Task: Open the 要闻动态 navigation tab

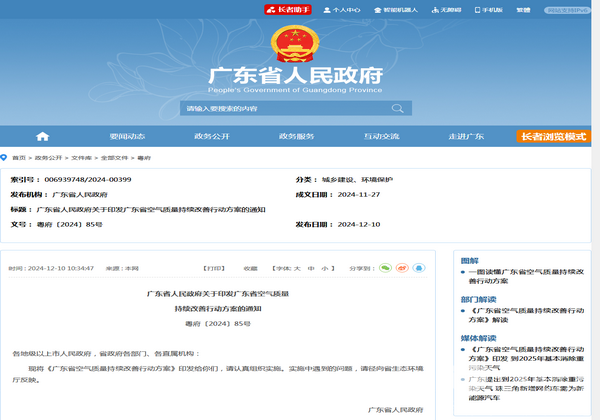Action: click(x=127, y=136)
